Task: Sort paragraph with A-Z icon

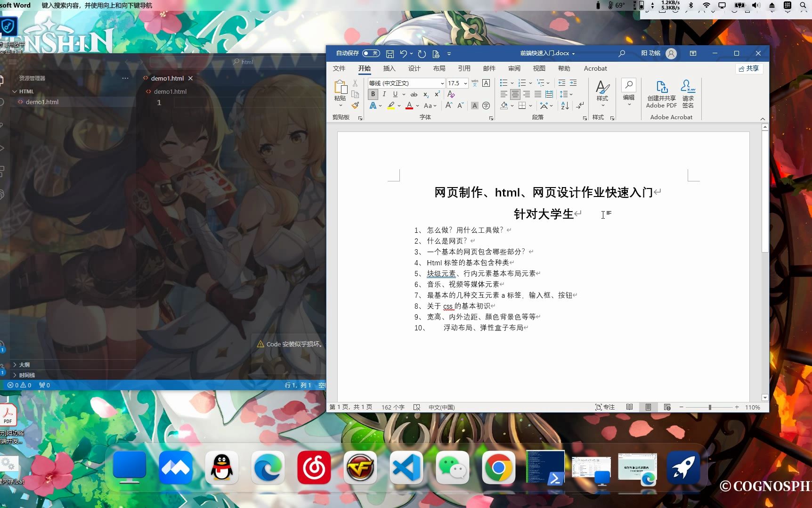Action: [565, 106]
